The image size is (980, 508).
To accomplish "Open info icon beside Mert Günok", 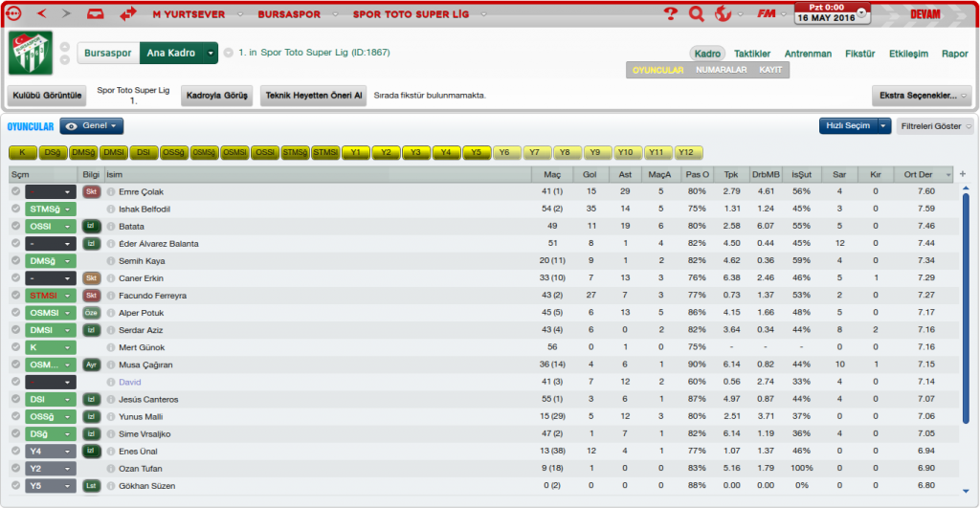I will pos(111,347).
